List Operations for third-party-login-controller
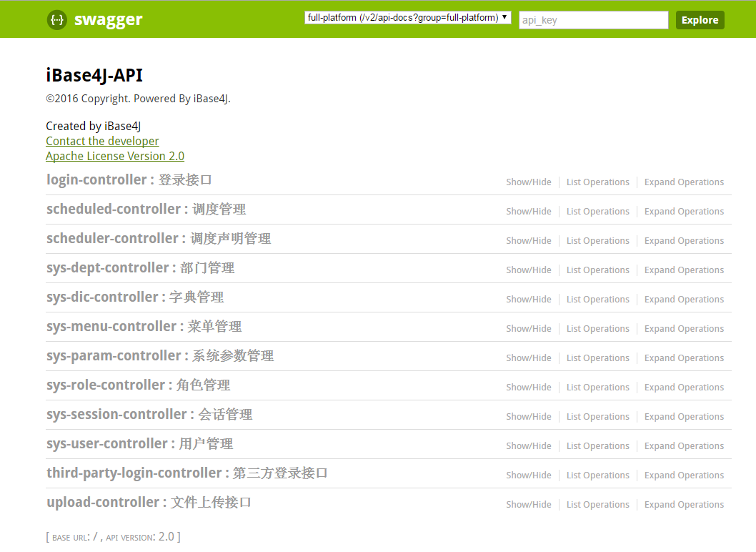Viewport: 756px width, 552px height. 598,475
